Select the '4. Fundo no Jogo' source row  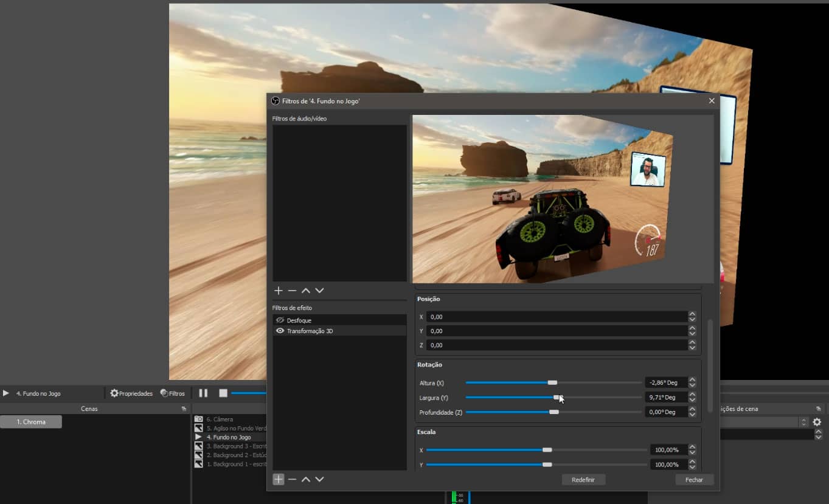click(x=229, y=437)
